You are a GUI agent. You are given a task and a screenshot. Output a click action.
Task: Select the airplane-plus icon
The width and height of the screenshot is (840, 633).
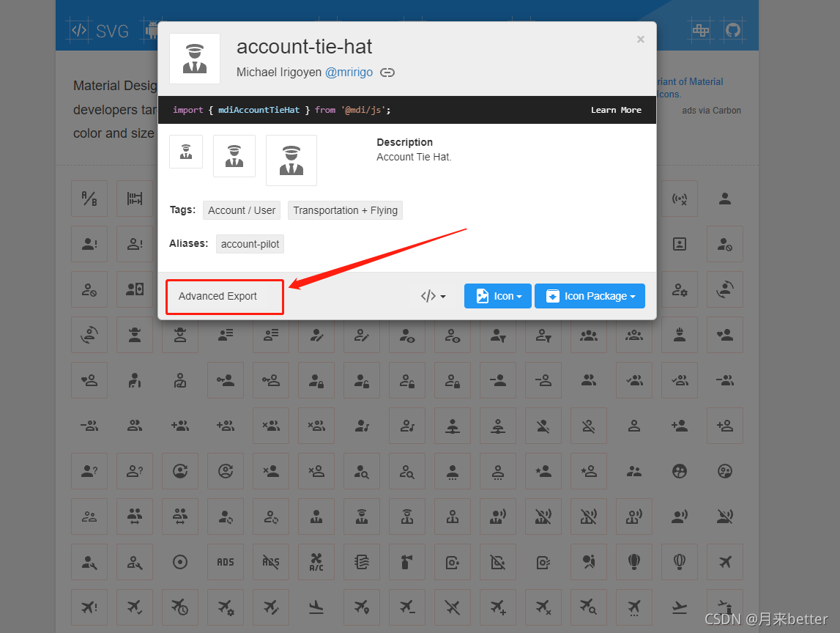click(498, 607)
